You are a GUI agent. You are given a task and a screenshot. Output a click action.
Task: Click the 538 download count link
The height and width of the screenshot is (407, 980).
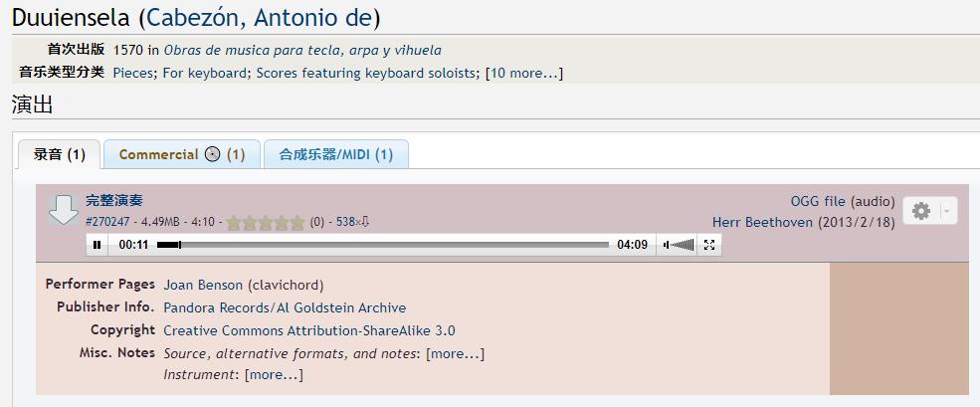350,222
